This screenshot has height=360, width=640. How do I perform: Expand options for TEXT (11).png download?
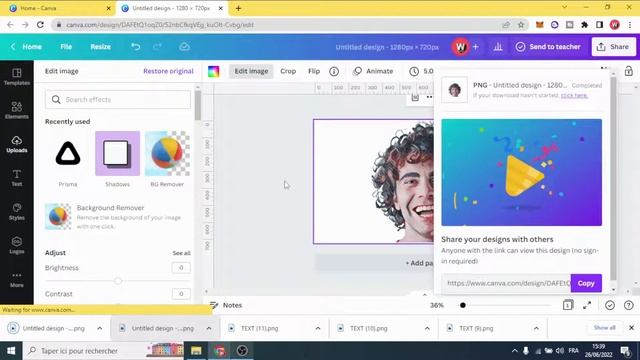tap(318, 328)
